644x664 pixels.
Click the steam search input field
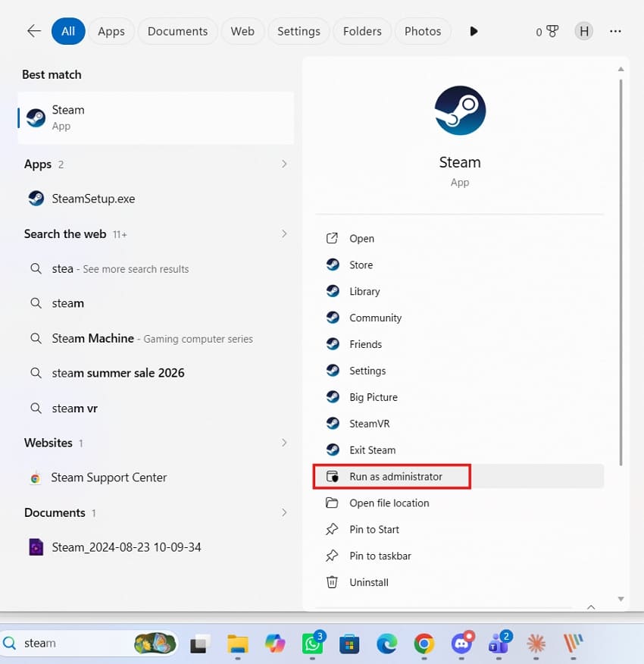click(x=89, y=644)
